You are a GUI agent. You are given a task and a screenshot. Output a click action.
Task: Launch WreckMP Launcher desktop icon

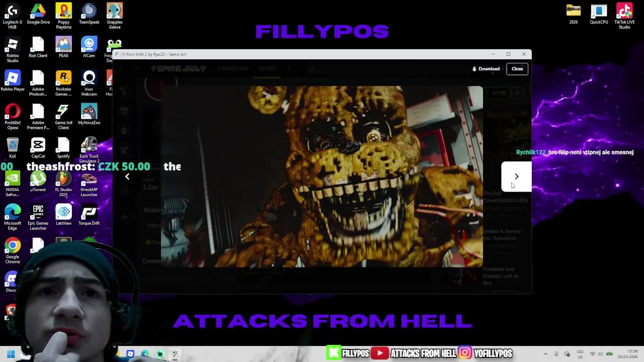(89, 184)
